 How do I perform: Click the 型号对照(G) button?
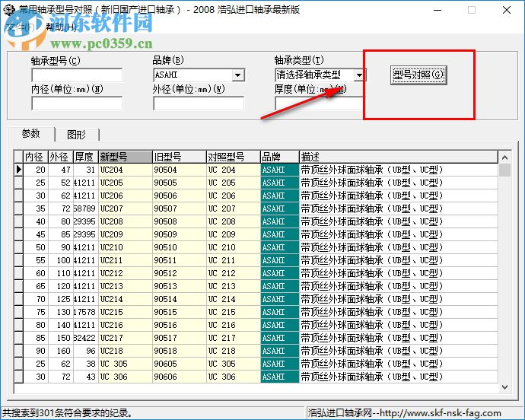click(x=418, y=75)
